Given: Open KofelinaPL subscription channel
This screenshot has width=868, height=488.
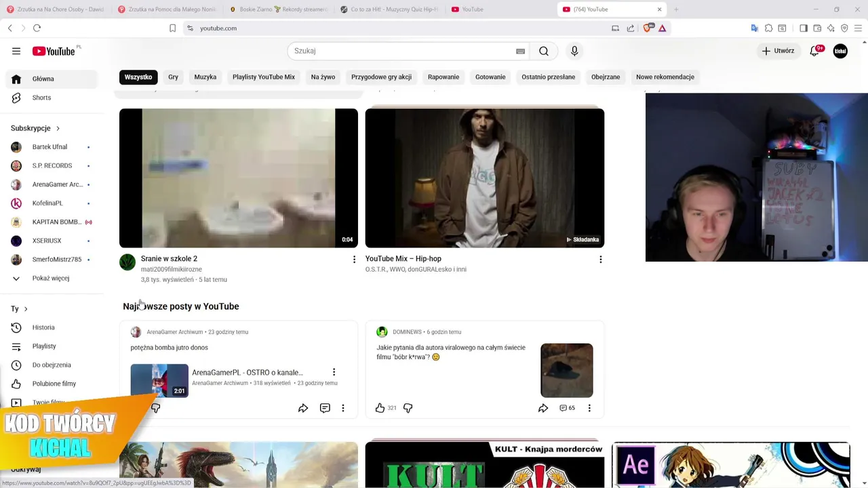Looking at the screenshot, I should (52, 203).
